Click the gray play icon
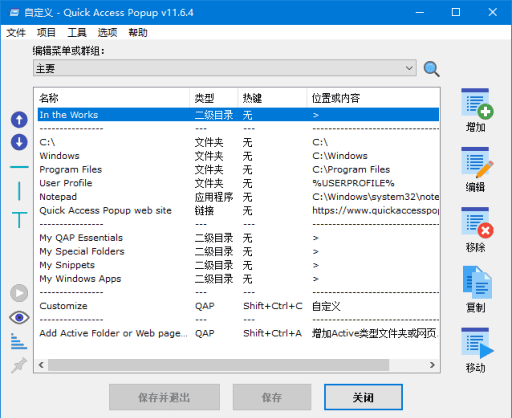The height and width of the screenshot is (418, 512). tap(19, 293)
